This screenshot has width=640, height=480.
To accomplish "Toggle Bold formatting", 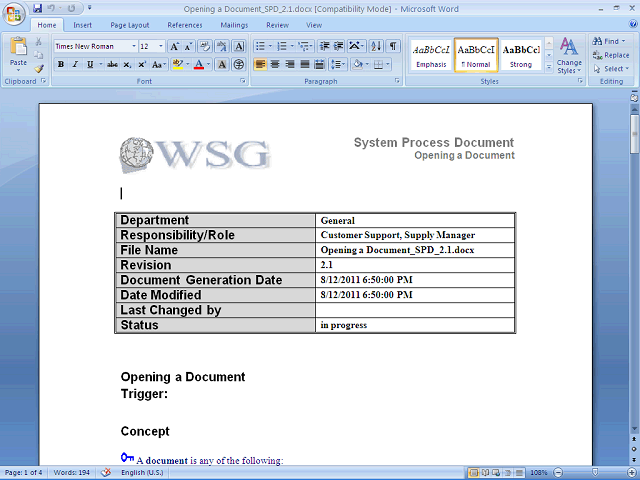I will click(61, 64).
